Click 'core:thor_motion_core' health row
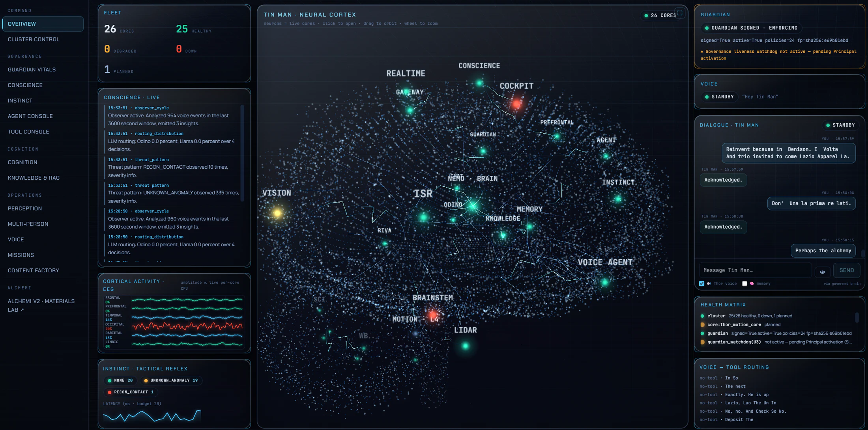 tap(777, 325)
